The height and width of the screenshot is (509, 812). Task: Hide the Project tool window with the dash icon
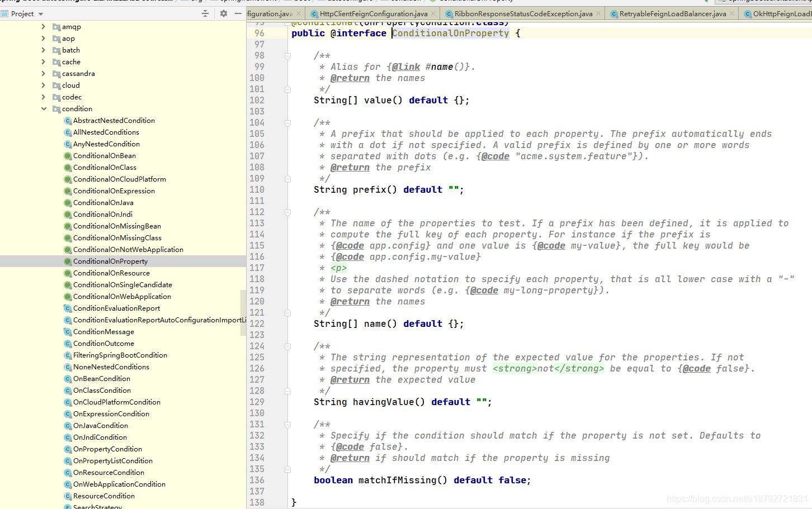pyautogui.click(x=238, y=13)
